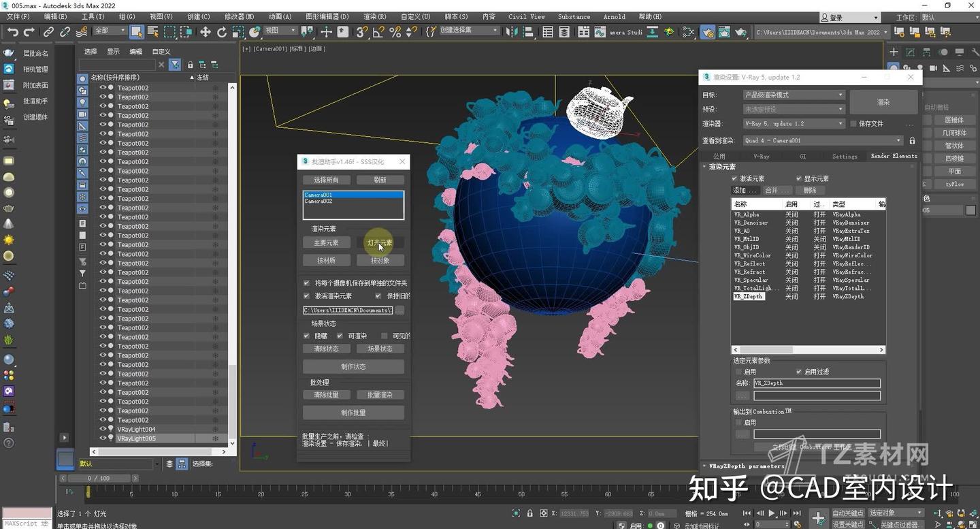This screenshot has width=980, height=529.
Task: Toggle the Angle Snap icon
Action: (378, 31)
